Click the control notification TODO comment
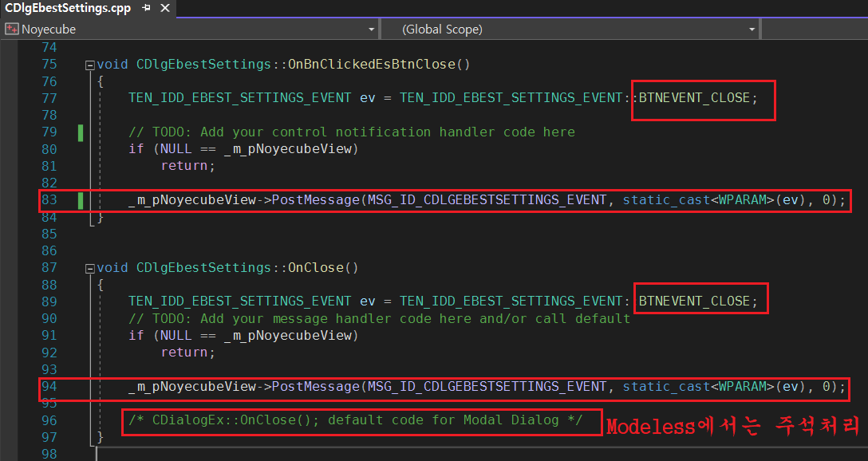 [352, 132]
